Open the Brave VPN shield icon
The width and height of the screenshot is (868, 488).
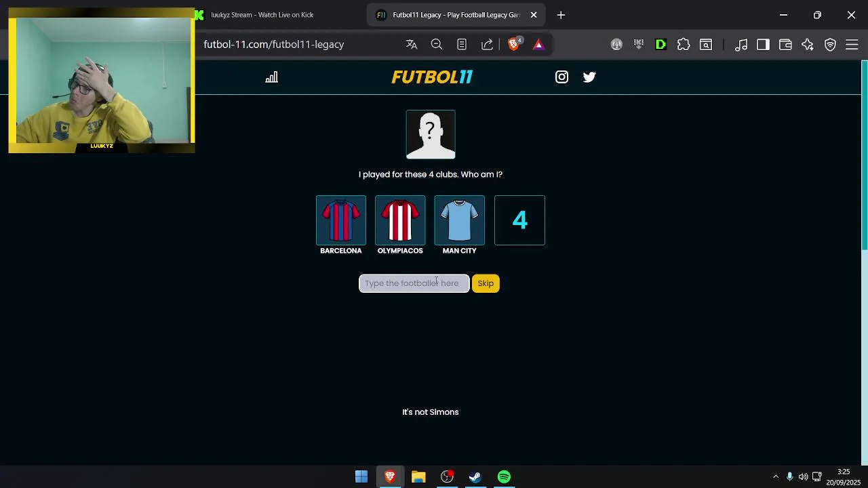830,45
